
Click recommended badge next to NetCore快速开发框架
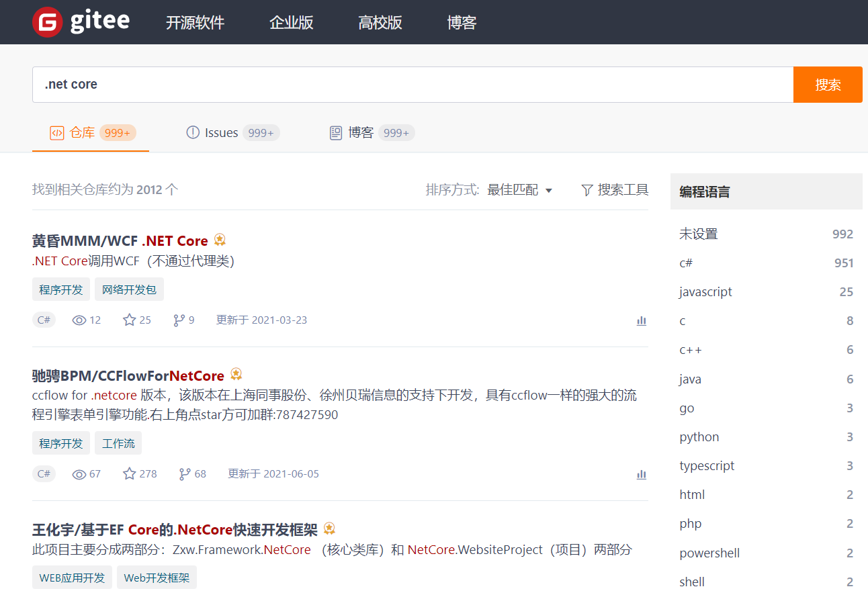tap(329, 529)
